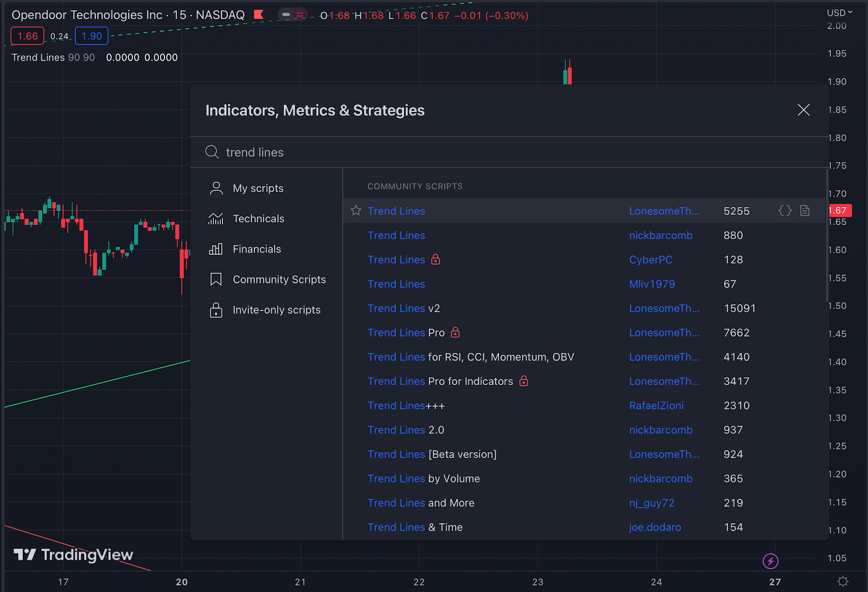Image resolution: width=868 pixels, height=592 pixels.
Task: Toggle the pill switch in the top legend
Action: point(286,15)
